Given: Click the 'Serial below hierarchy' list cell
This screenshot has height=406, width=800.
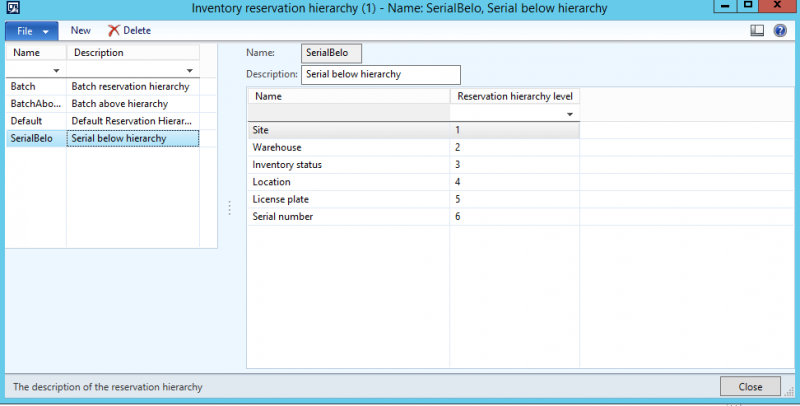Looking at the screenshot, I should 133,139.
